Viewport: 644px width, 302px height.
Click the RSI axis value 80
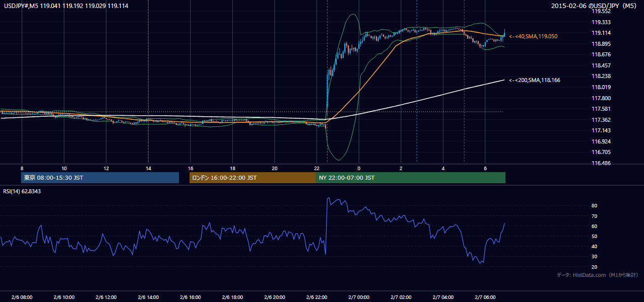pyautogui.click(x=594, y=206)
